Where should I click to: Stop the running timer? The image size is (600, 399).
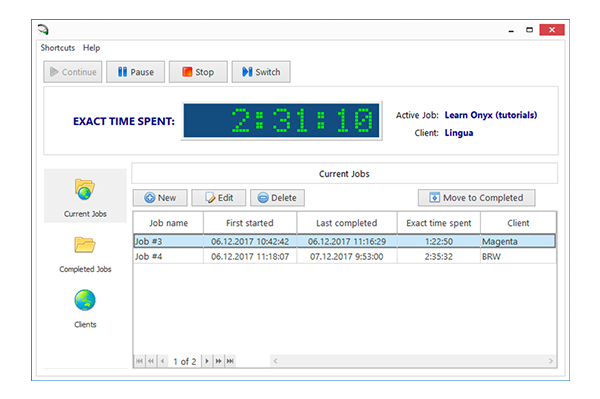[x=198, y=72]
